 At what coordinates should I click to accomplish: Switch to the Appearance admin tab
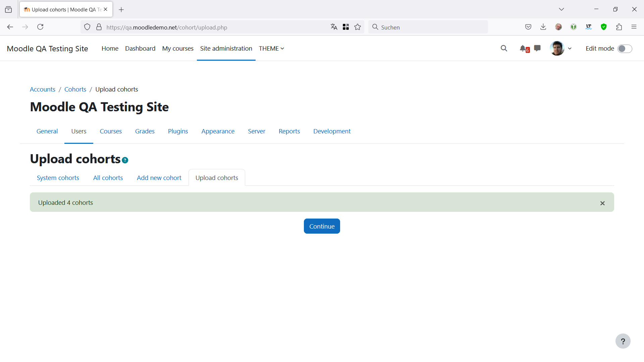[218, 131]
